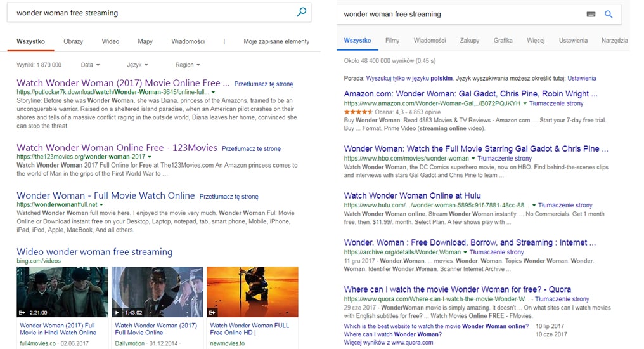Open dropdown arrow next to the123movies URL
644x349 pixels.
pyautogui.click(x=150, y=157)
